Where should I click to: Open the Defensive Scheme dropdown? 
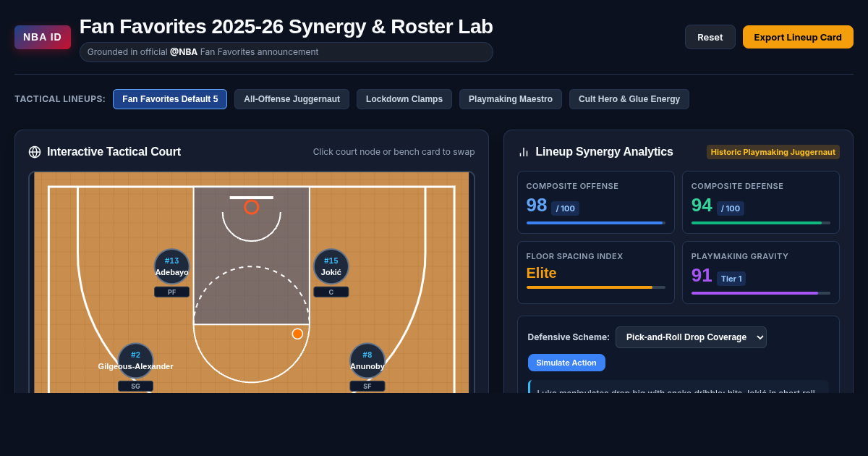pyautogui.click(x=691, y=337)
